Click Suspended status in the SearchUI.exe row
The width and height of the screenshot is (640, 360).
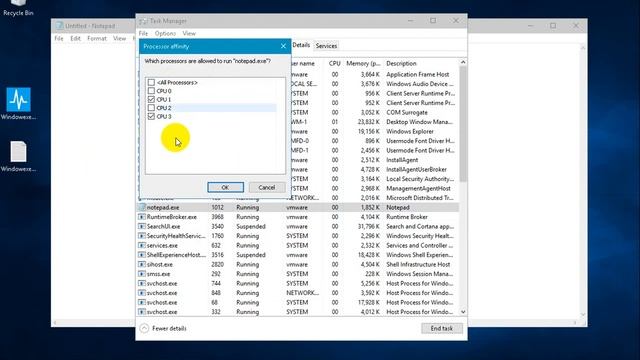(x=251, y=226)
